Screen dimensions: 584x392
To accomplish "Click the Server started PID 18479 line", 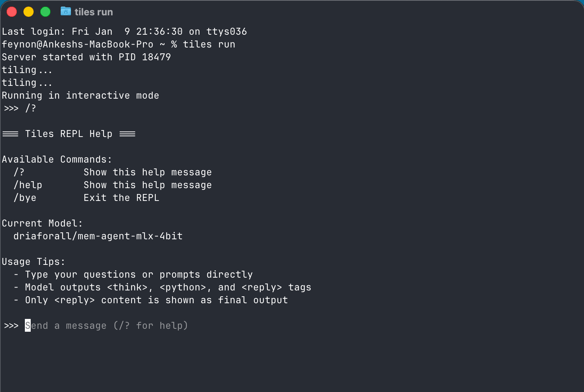I will 86,57.
